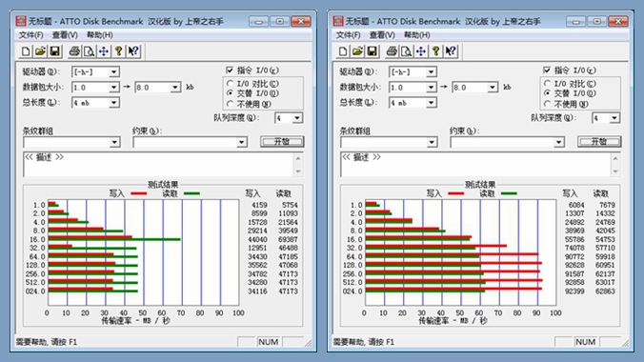Open the 条纹群组 dropdown in left window
Screen dimensions: 644x362
coord(114,142)
